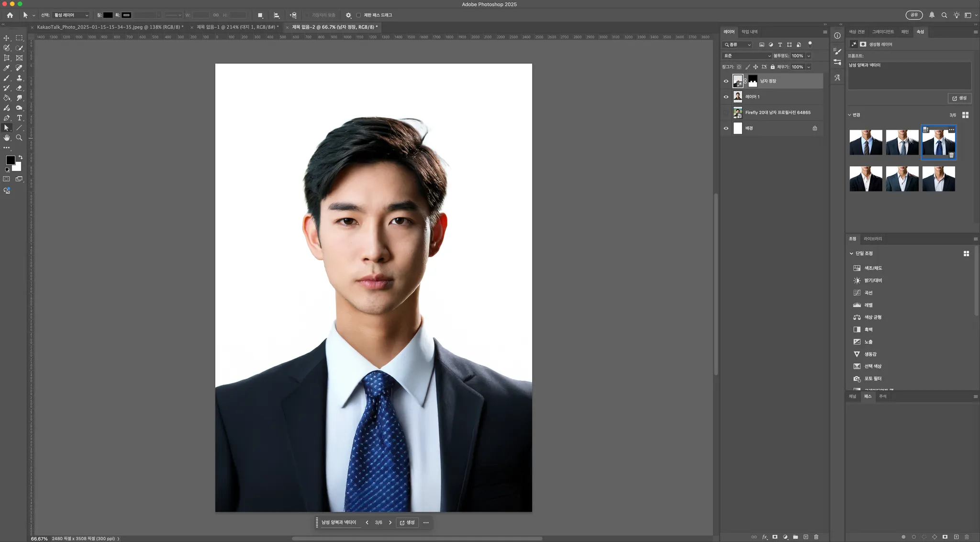Click 생성 button in properties panel
This screenshot has height=542, width=980.
[959, 98]
